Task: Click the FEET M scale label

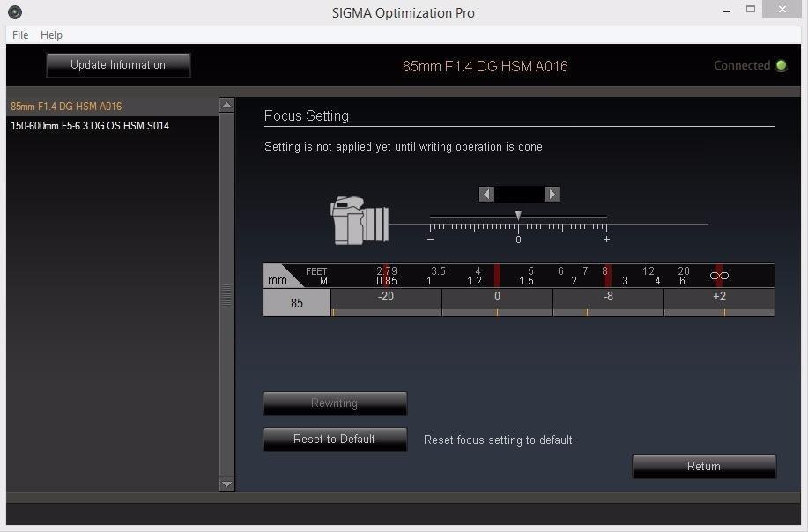Action: (x=316, y=276)
